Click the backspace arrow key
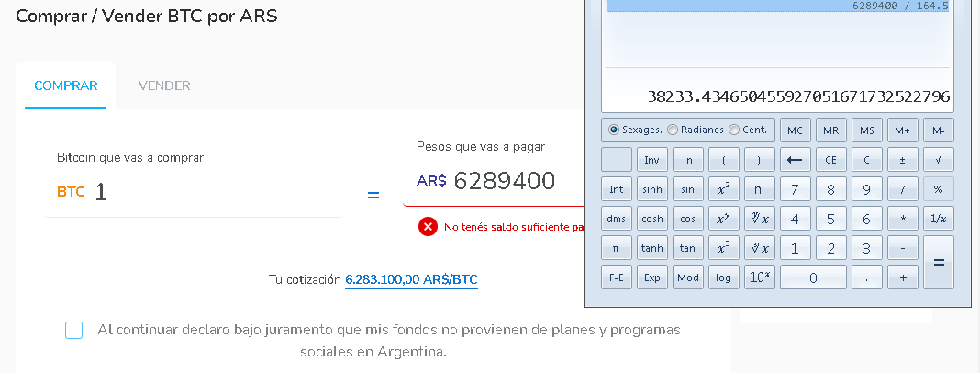The height and width of the screenshot is (373, 980). tap(795, 160)
